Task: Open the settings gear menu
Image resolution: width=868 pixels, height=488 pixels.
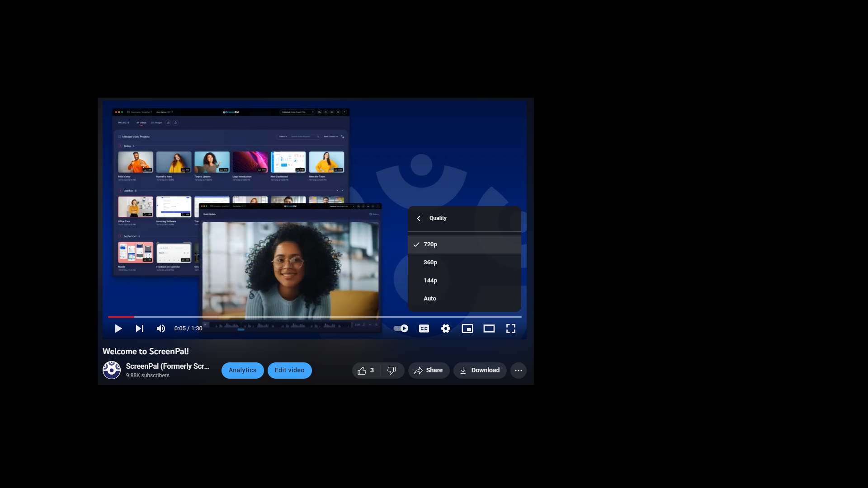Action: (x=446, y=328)
